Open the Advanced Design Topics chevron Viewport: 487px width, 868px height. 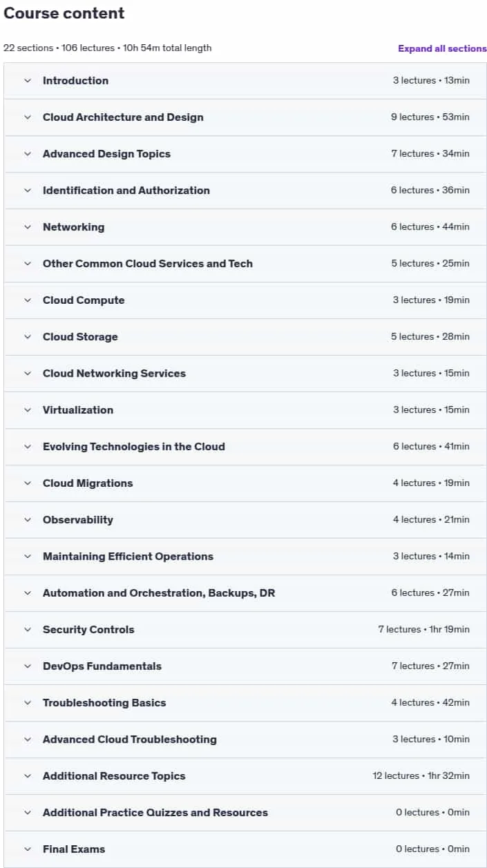pyautogui.click(x=28, y=154)
